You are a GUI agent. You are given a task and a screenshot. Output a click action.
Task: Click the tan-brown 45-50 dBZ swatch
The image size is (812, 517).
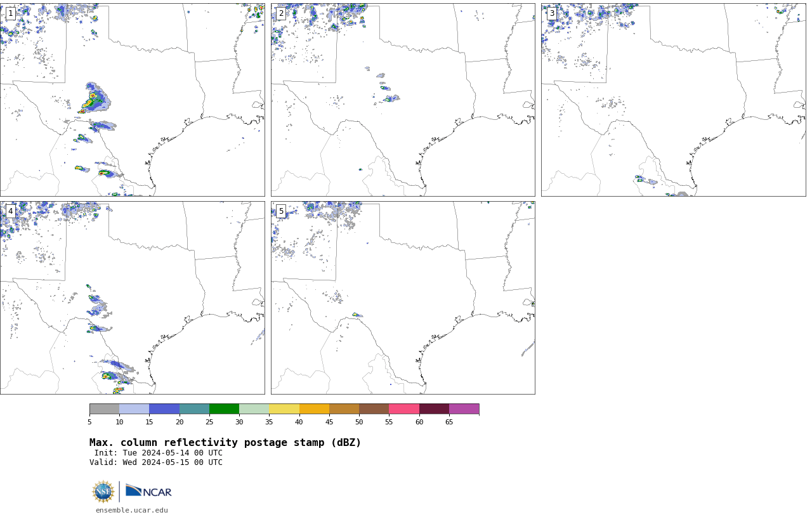coord(344,409)
